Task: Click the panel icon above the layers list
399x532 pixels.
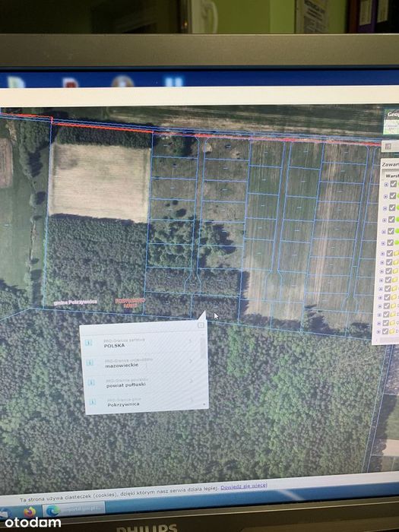Action: 388,147
